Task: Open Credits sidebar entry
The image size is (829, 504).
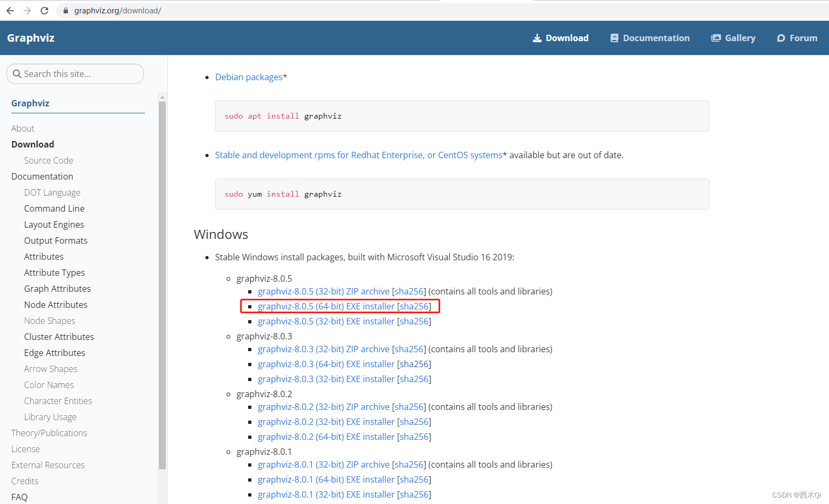Action: click(25, 481)
